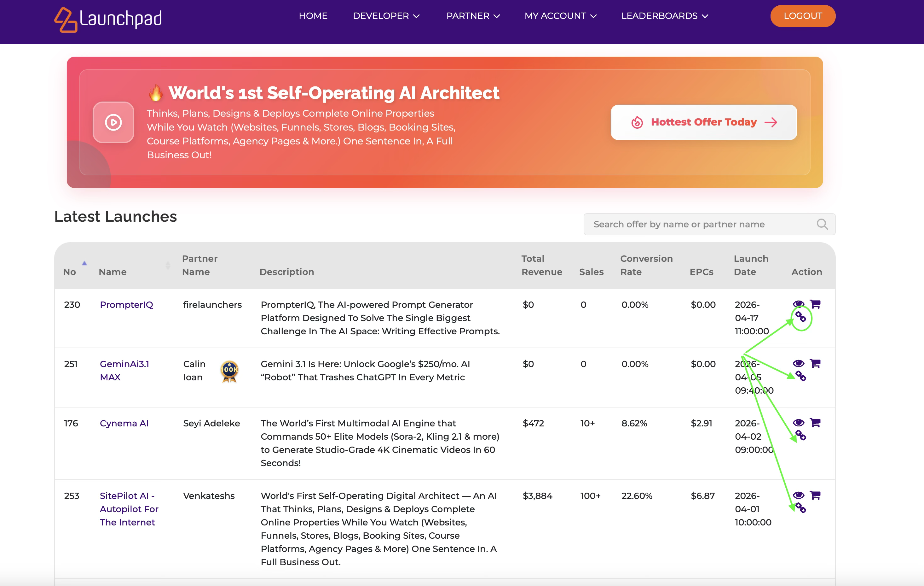Click the Latest Launches heading

[115, 217]
